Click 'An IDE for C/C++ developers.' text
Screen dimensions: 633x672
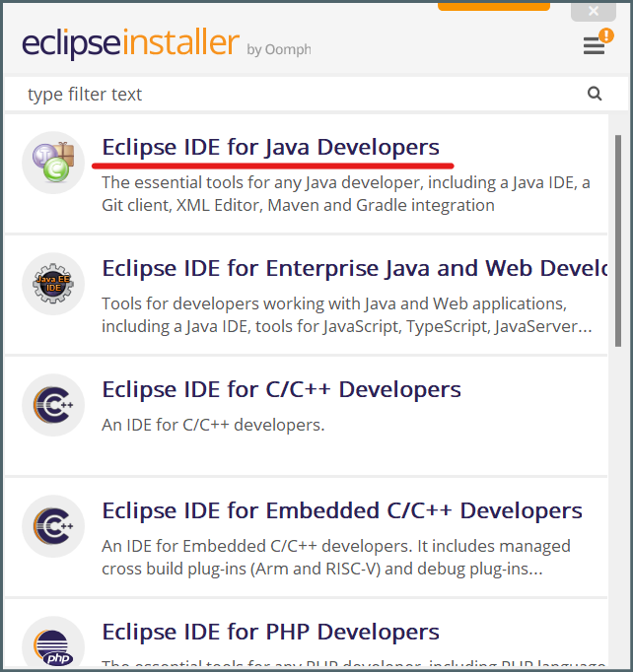(x=213, y=425)
